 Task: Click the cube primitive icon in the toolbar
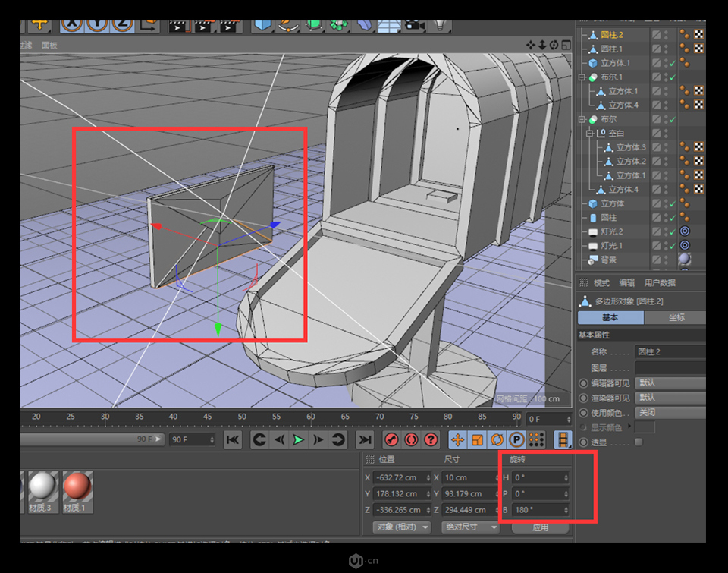[262, 25]
